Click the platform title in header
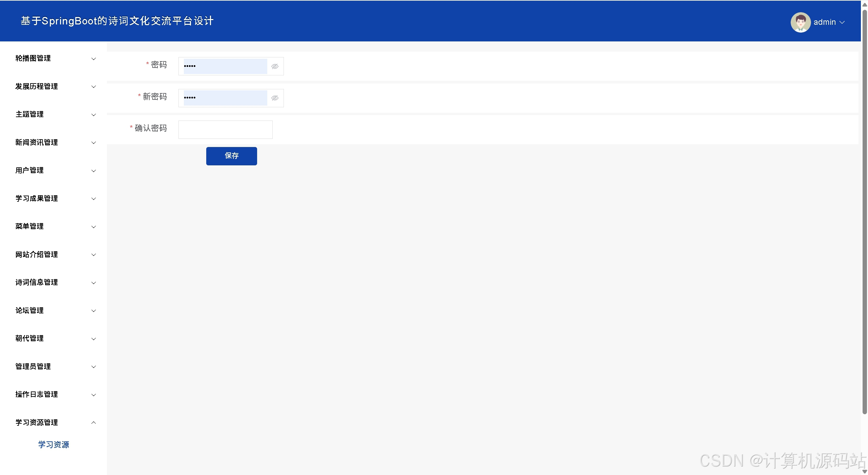This screenshot has width=868, height=475. pyautogui.click(x=117, y=21)
